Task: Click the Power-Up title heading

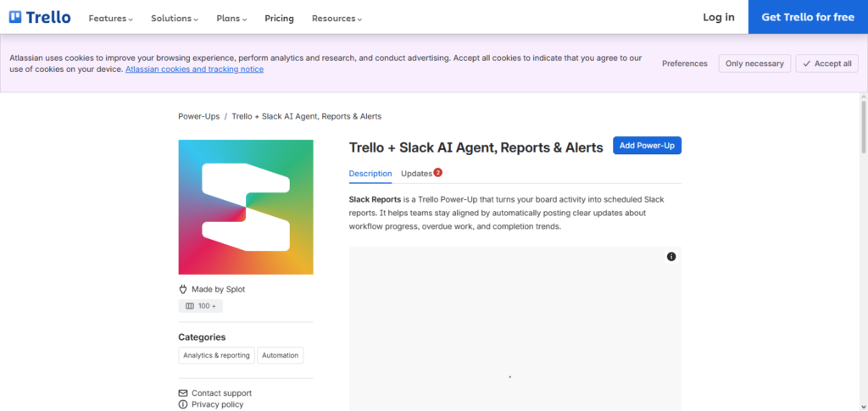Action: click(476, 147)
